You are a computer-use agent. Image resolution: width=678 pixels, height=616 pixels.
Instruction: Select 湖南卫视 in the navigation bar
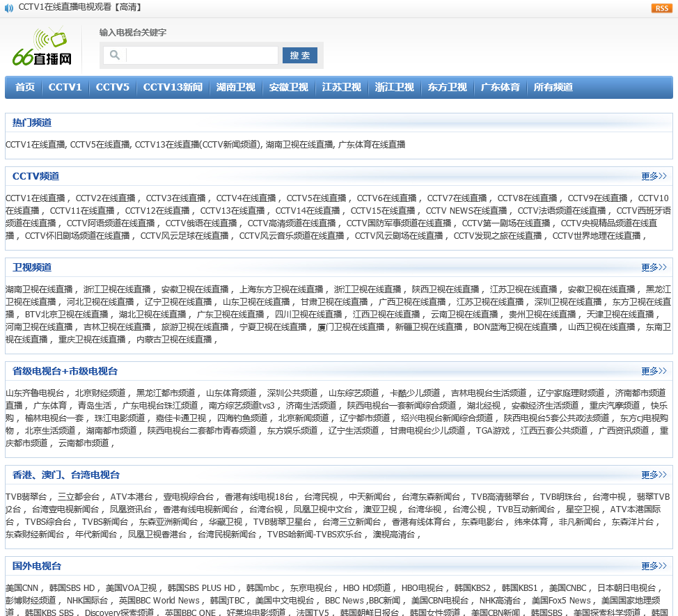(x=236, y=87)
